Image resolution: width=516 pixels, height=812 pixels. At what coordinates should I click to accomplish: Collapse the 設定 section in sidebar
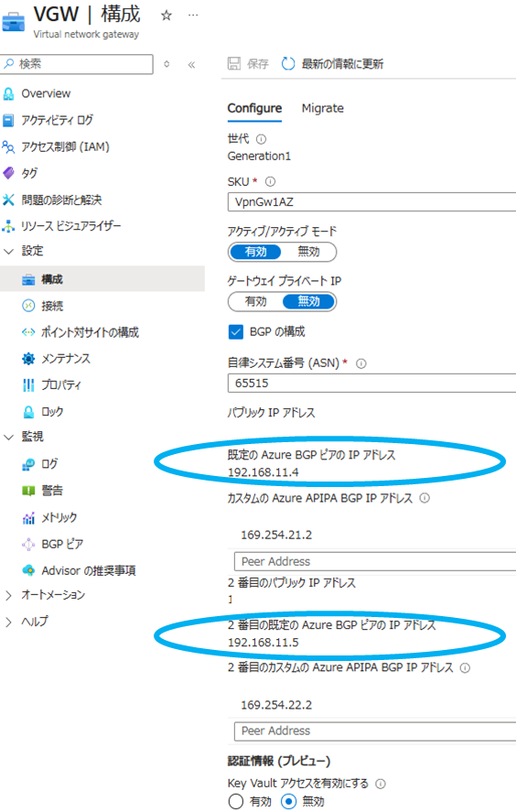coord(9,251)
